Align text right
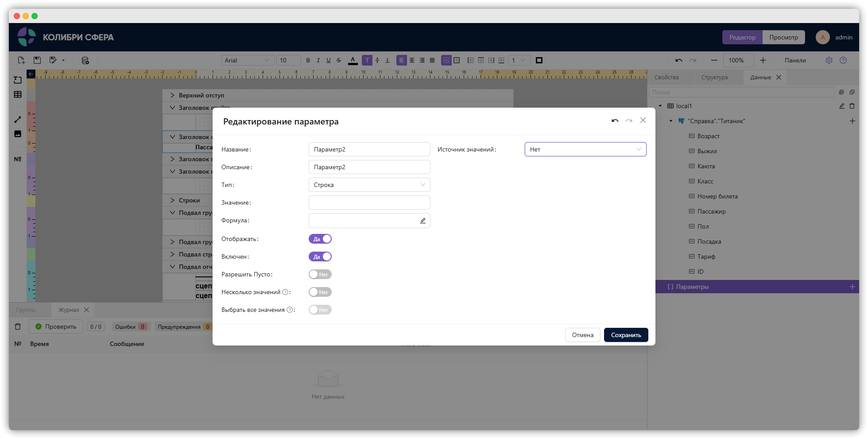The height and width of the screenshot is (439, 868). tap(422, 60)
